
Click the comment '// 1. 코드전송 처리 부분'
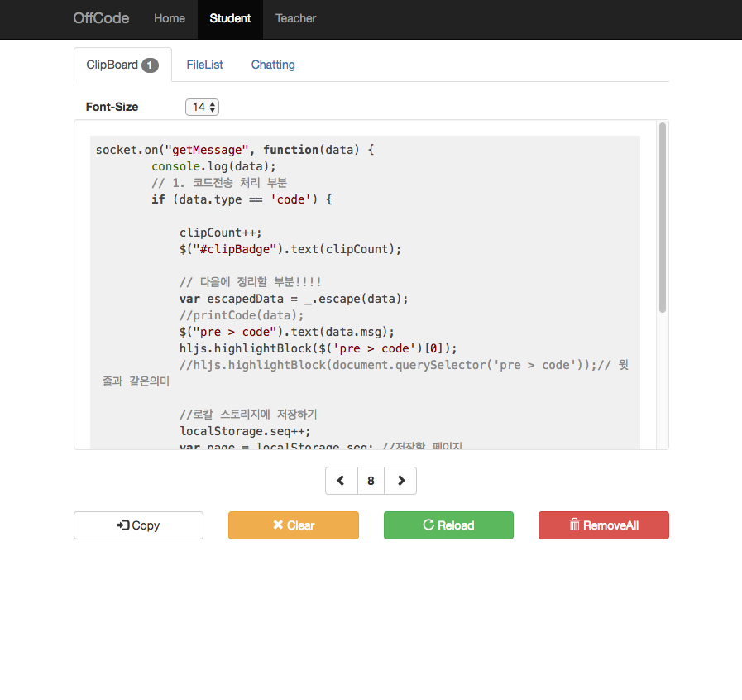[x=219, y=183]
